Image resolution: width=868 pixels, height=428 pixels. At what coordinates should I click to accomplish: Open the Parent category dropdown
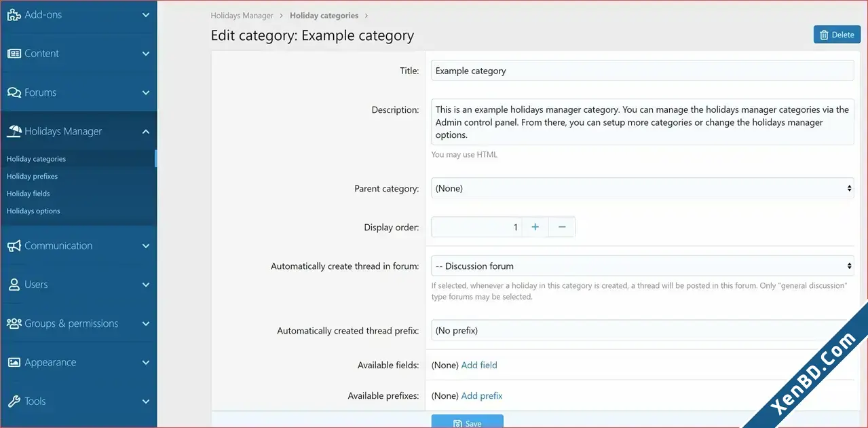(x=643, y=188)
